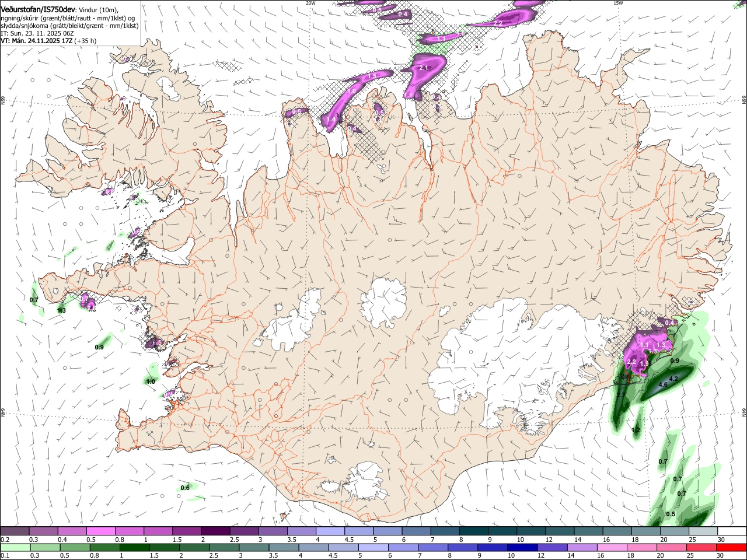Select the 2.1 snow value on the map
This screenshot has height=560, width=747.
[424, 68]
